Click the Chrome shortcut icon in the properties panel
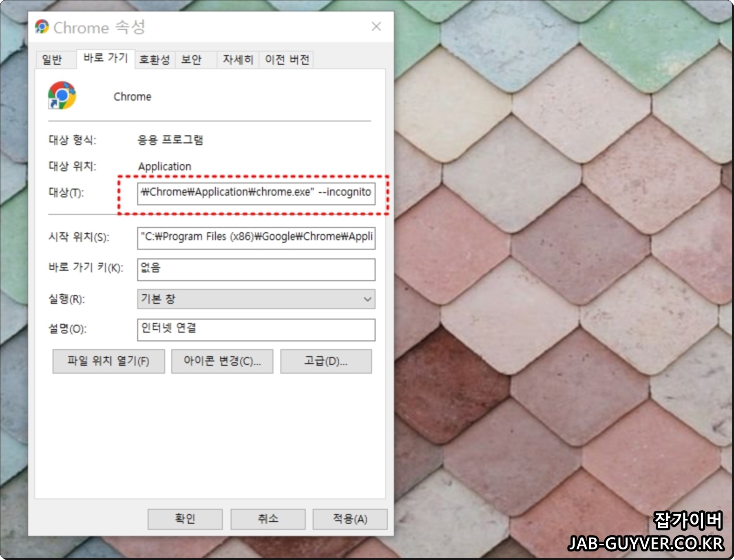This screenshot has width=734, height=560. coord(62,95)
